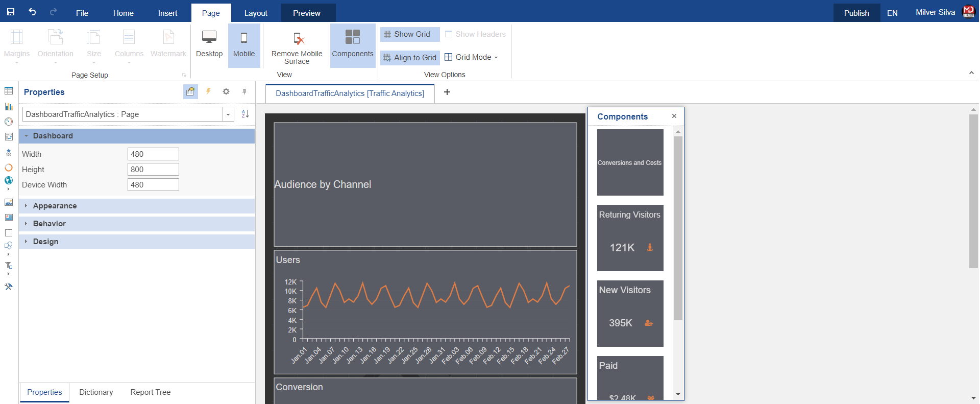
Task: Open the Milver Silva user account
Action: [944, 12]
